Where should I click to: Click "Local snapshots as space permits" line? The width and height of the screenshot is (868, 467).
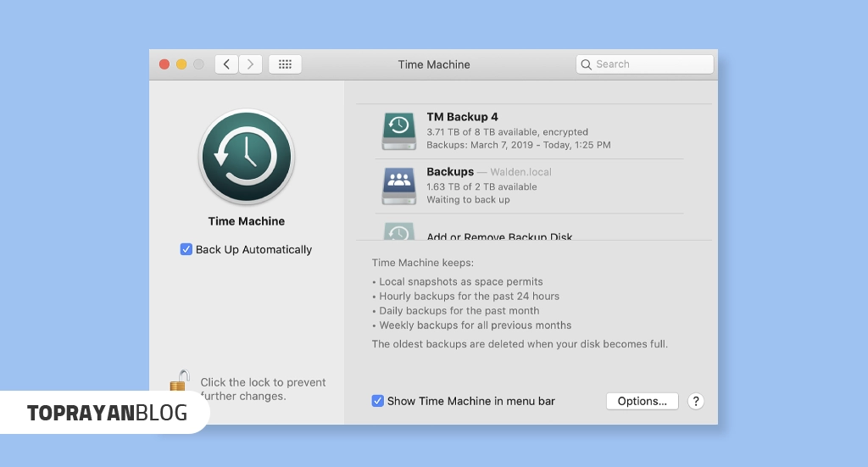tap(460, 281)
